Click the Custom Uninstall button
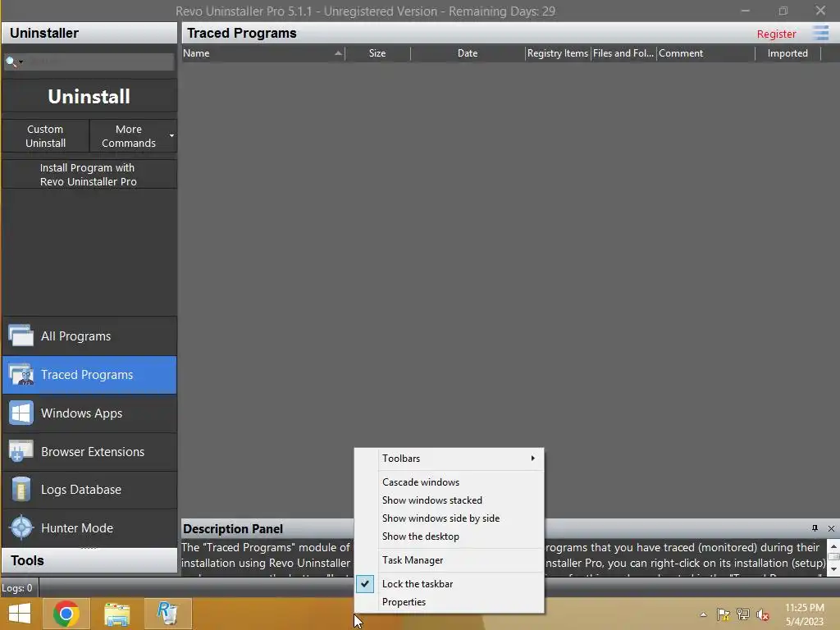840x630 pixels. point(46,136)
